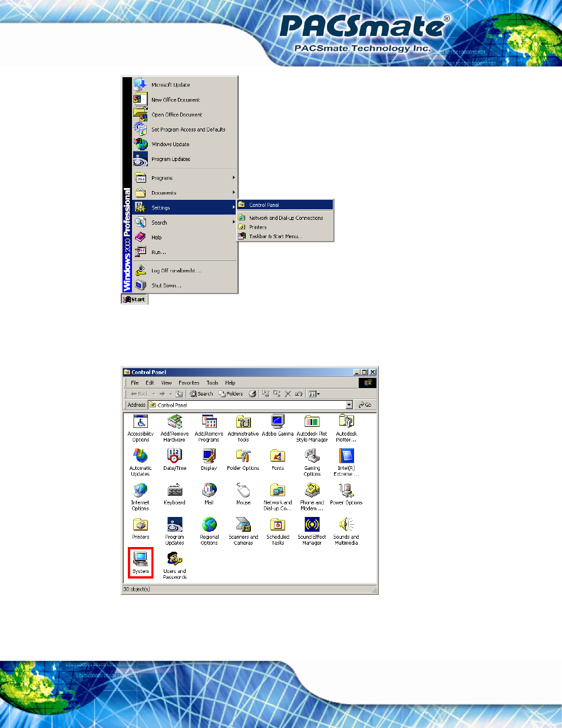This screenshot has height=728, width=562.
Task: Choose Run from the Start menu
Action: pos(184,252)
